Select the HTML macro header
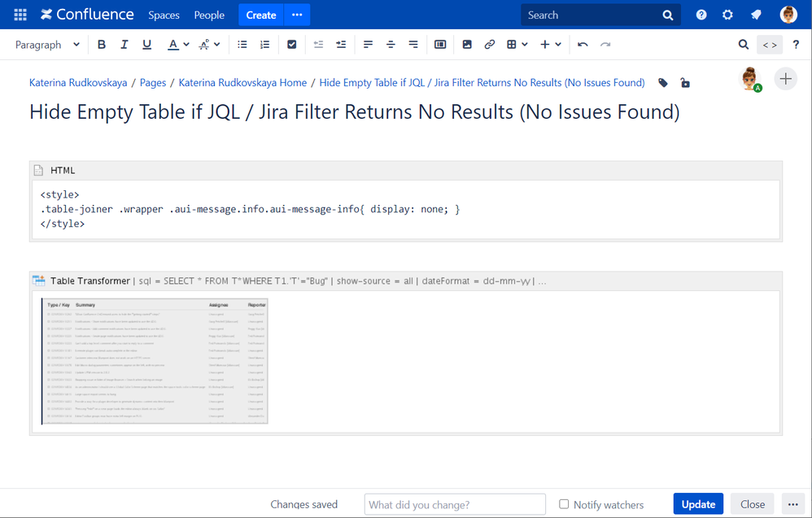The height and width of the screenshot is (518, 812). (406, 170)
